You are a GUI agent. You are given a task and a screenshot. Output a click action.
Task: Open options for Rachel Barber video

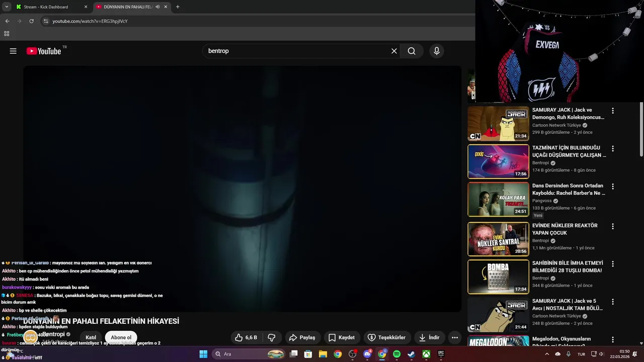(x=612, y=187)
